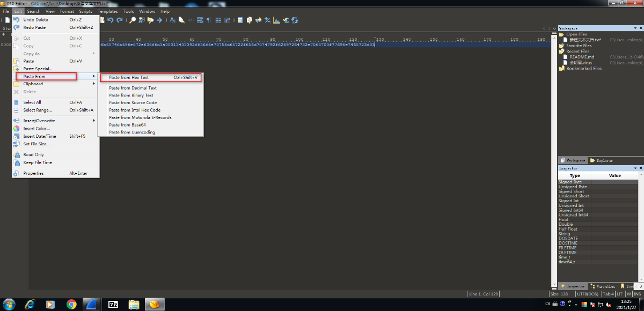Open the Templates menu
Screen dimensions: 644x311
click(x=108, y=11)
